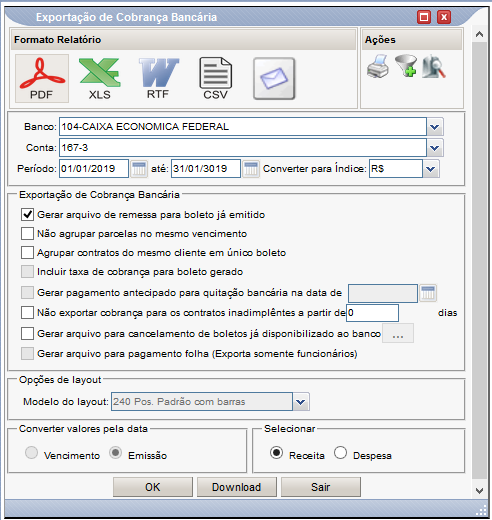Uncheck Gerar arquivo de remessa para boleto
Screen dimensions: 492x520
pyautogui.click(x=27, y=215)
